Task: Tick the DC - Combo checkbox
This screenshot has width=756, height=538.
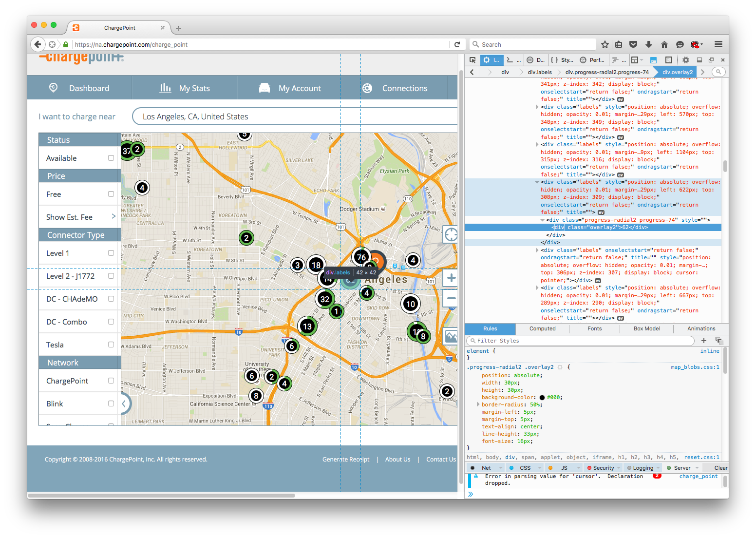Action: (x=111, y=322)
